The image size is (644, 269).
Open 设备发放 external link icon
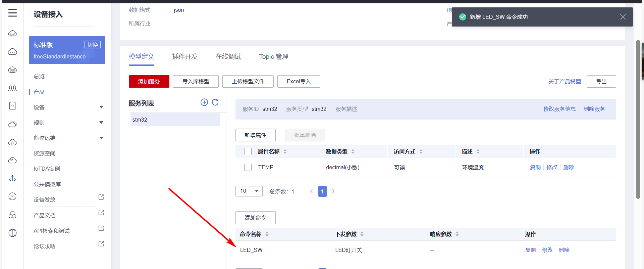[x=101, y=197]
